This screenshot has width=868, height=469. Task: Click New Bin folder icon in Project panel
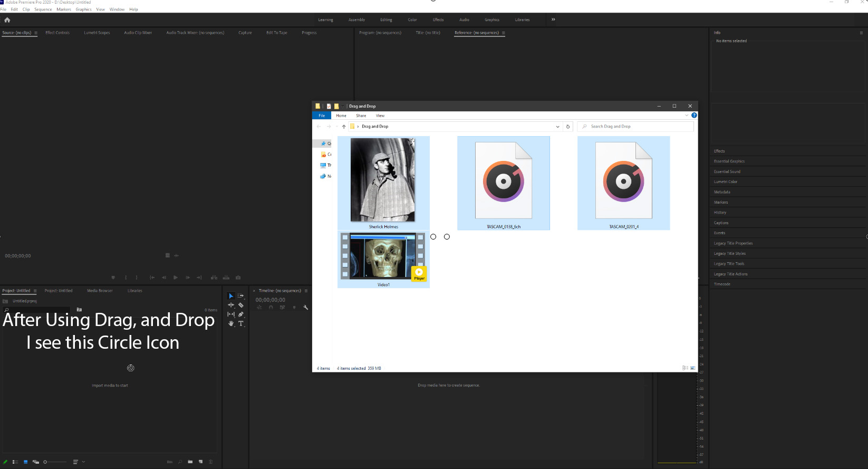[190, 462]
